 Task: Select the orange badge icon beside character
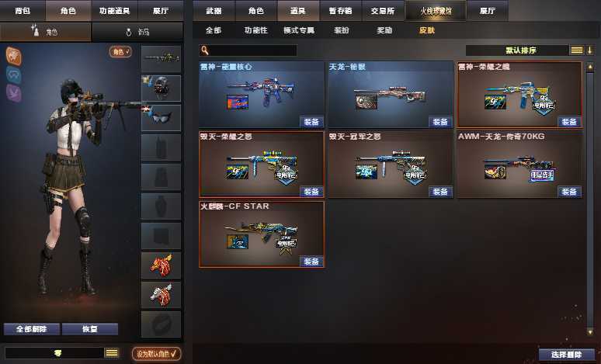14,57
